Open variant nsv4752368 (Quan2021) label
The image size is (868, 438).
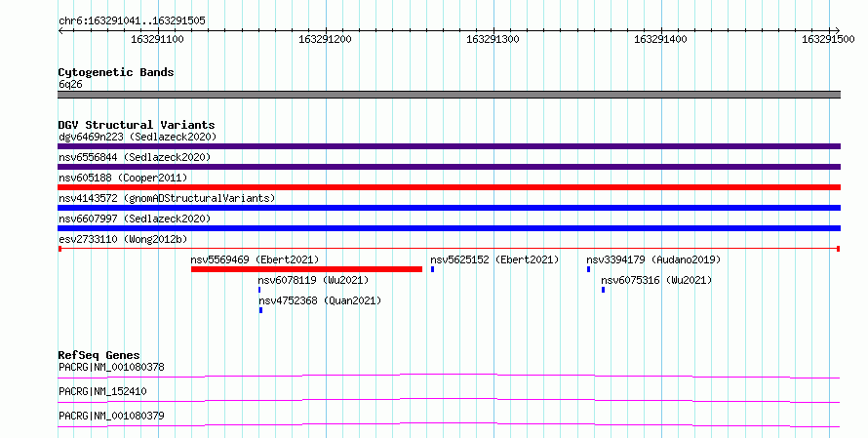click(x=320, y=300)
